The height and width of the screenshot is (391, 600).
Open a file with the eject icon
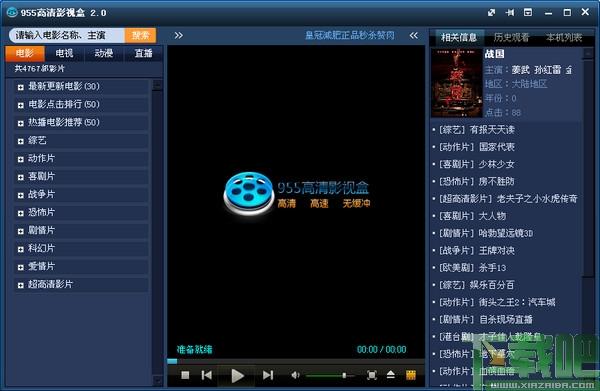391,375
